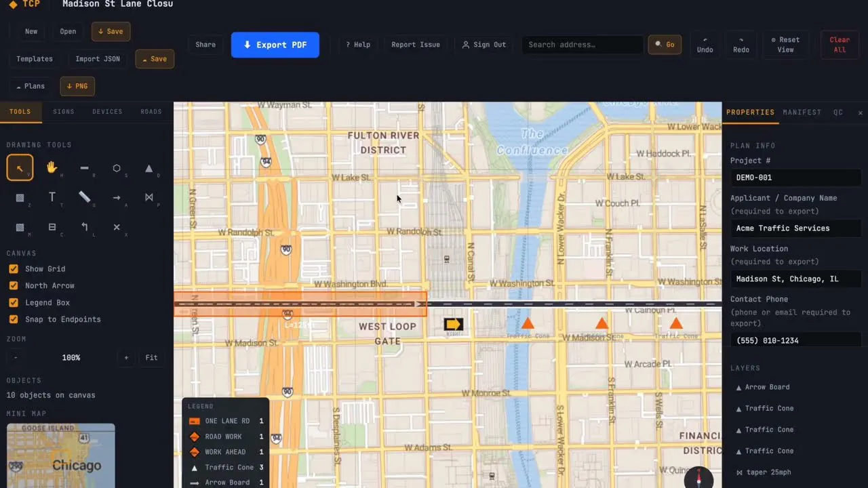This screenshot has width=868, height=488.
Task: Switch to the Roads tab
Action: (x=151, y=112)
